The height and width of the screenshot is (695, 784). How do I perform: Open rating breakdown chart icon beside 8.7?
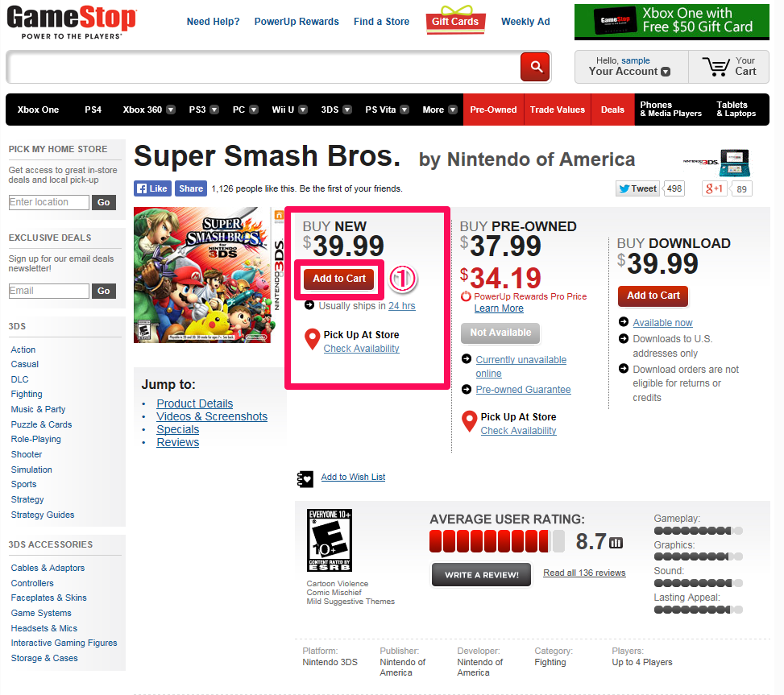[x=616, y=542]
